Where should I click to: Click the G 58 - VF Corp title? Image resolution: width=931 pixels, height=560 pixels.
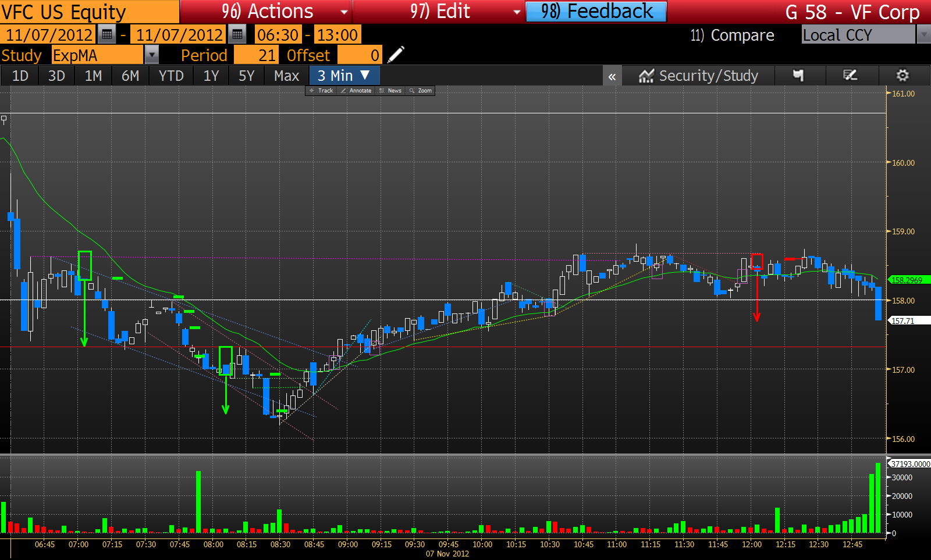tap(852, 12)
